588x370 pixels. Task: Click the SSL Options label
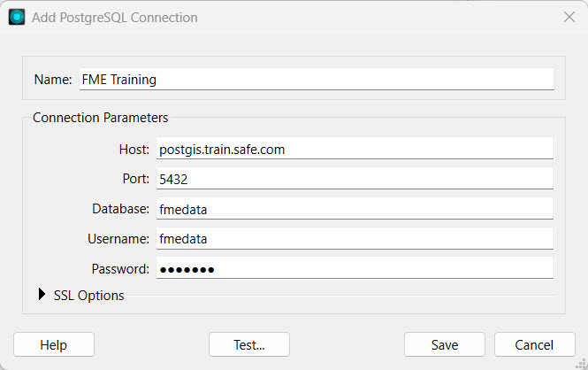[89, 296]
